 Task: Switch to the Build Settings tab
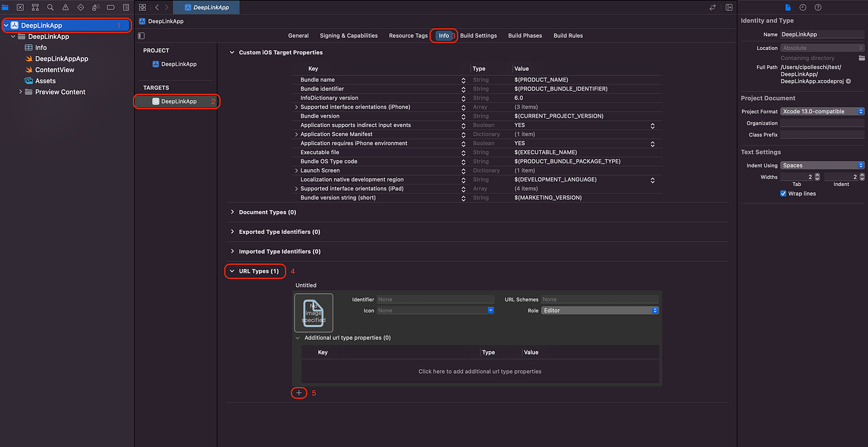click(478, 36)
